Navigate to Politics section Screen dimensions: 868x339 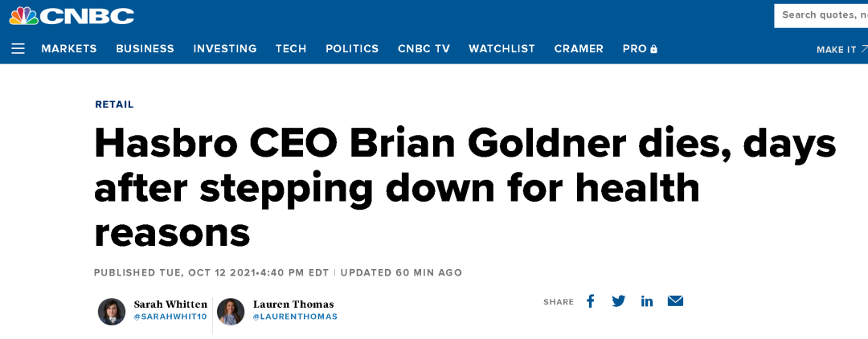point(352,49)
